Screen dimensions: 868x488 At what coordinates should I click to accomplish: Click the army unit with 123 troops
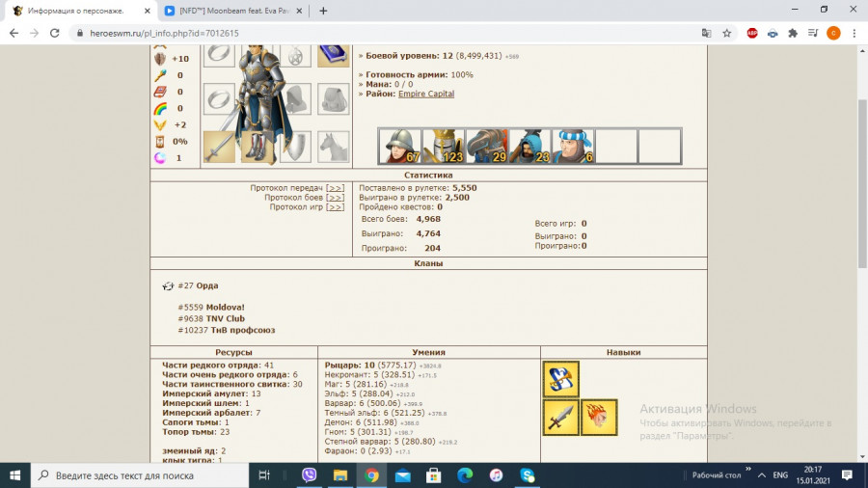tap(444, 146)
